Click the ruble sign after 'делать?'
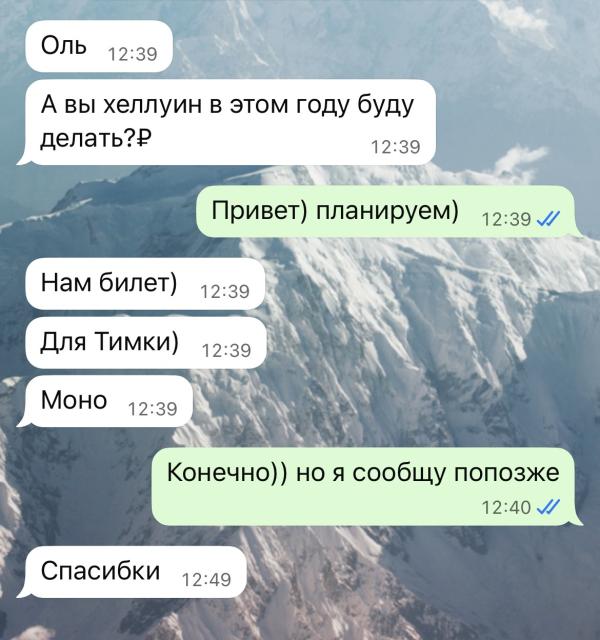600x640 pixels. click(143, 139)
